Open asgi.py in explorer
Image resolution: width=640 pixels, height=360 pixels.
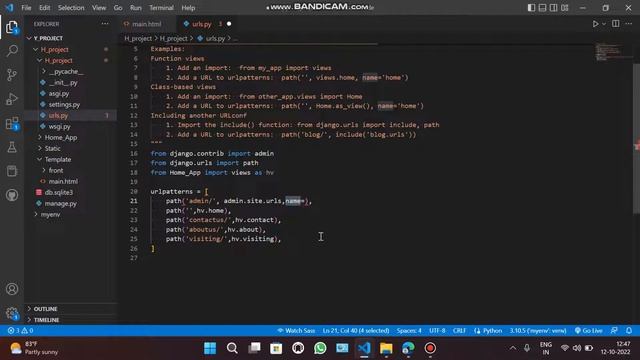(59, 93)
